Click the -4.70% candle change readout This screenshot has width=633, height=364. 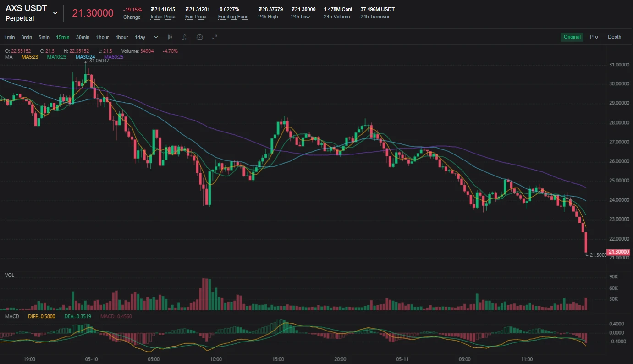[170, 51]
